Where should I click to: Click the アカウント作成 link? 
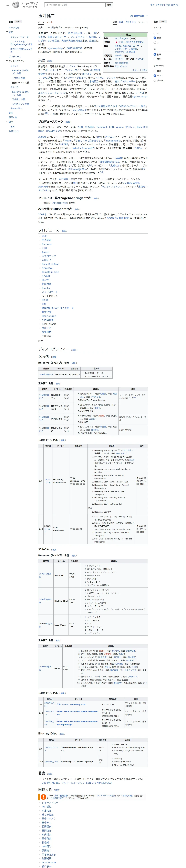(x=163, y=5)
